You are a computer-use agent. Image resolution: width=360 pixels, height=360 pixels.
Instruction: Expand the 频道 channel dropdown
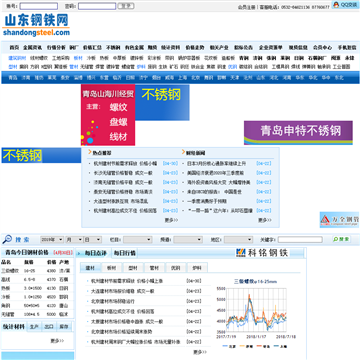tap(188, 240)
